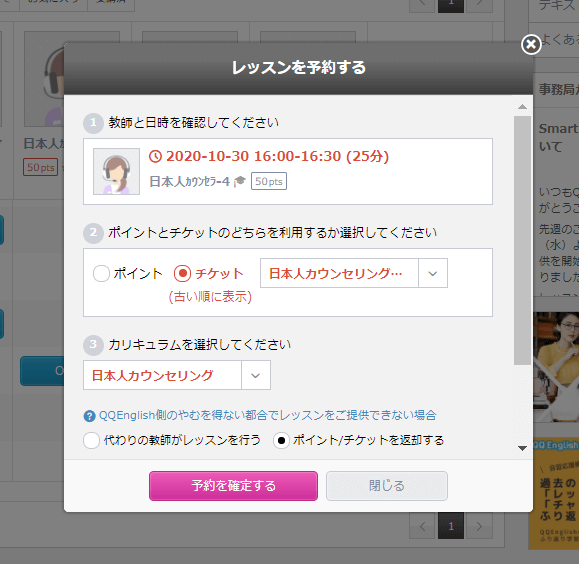The height and width of the screenshot is (564, 579).
Task: Click the graduation cap icon beside counselor name
Action: coord(240,181)
